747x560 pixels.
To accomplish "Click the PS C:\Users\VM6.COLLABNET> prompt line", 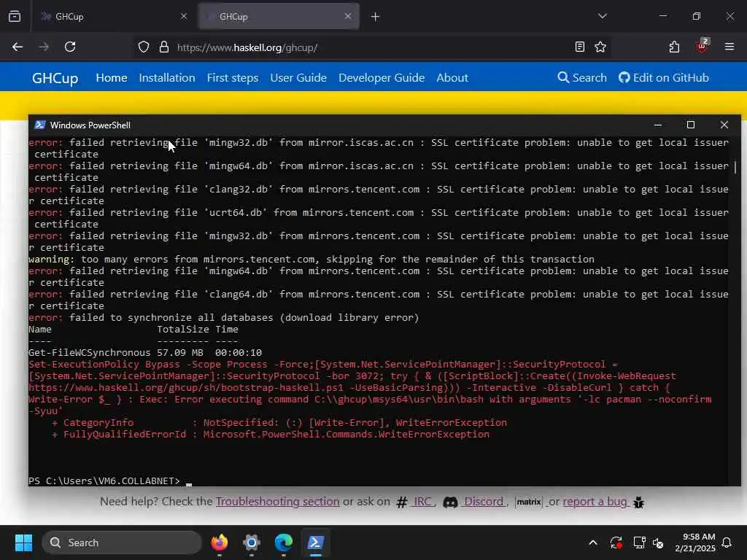I will click(x=110, y=481).
